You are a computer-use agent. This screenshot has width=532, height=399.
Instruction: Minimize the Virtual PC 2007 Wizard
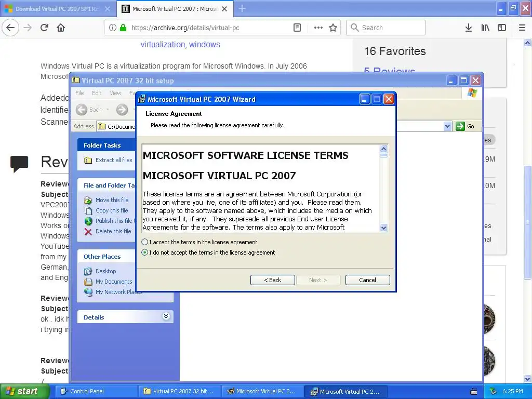365,99
